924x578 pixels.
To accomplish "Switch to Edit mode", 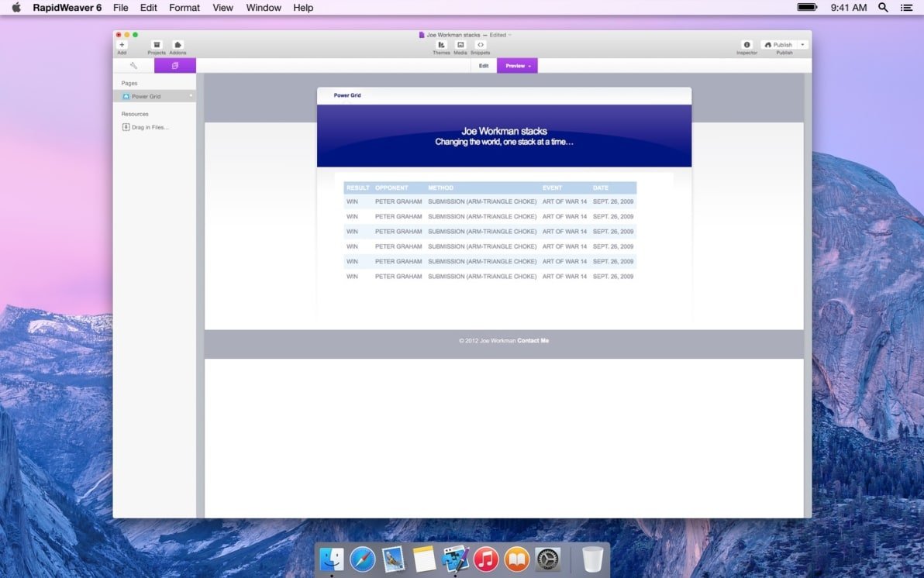I will coord(484,66).
